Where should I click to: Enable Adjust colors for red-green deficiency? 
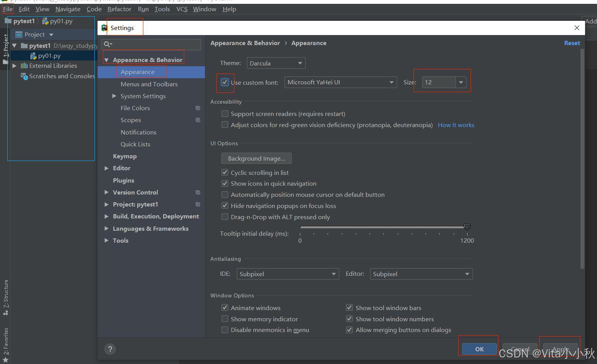[x=225, y=125]
